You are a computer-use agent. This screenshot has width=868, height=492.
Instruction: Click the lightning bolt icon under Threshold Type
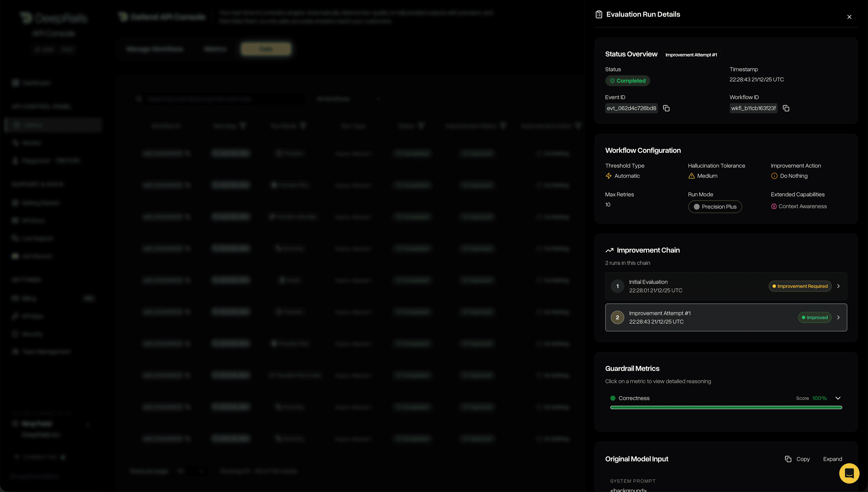click(x=609, y=176)
